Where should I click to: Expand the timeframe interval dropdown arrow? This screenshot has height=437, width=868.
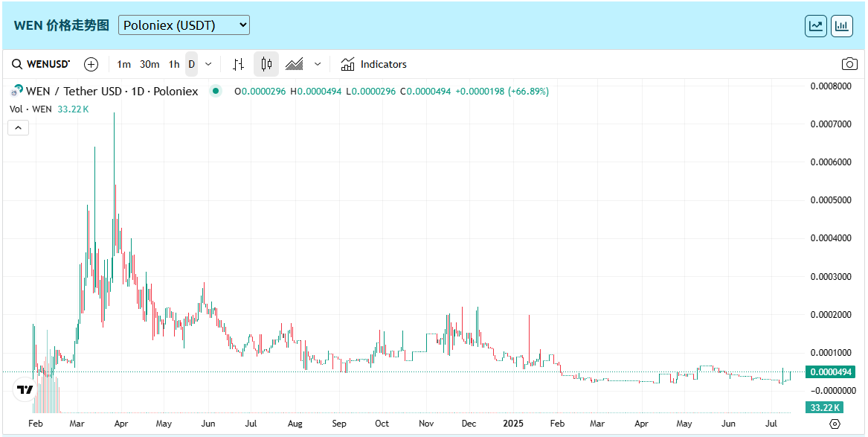pyautogui.click(x=208, y=64)
